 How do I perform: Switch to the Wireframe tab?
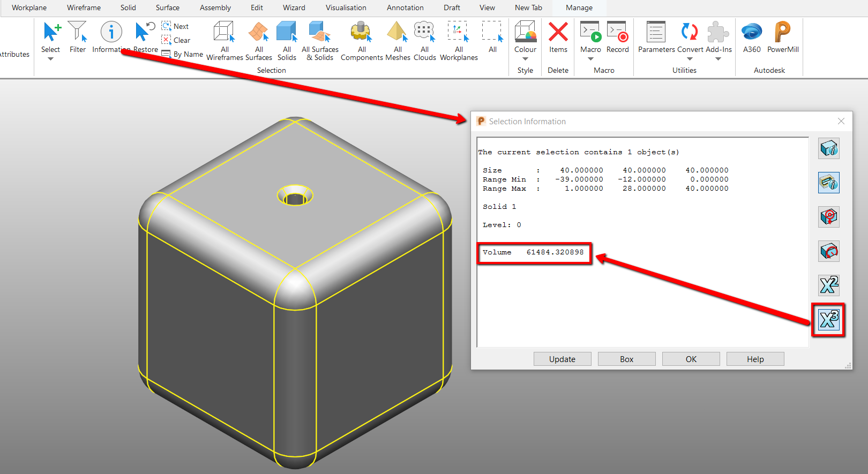tap(84, 7)
